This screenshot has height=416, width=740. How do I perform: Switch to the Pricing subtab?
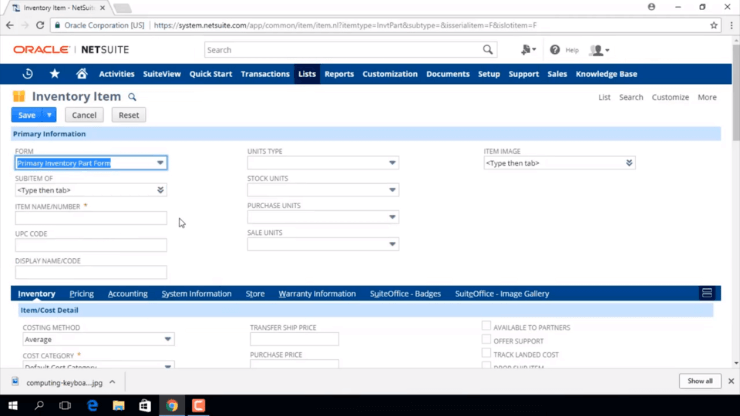pyautogui.click(x=82, y=294)
